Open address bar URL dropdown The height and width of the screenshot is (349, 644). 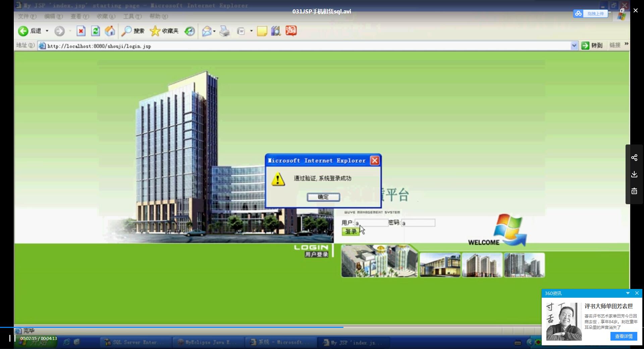coord(574,46)
